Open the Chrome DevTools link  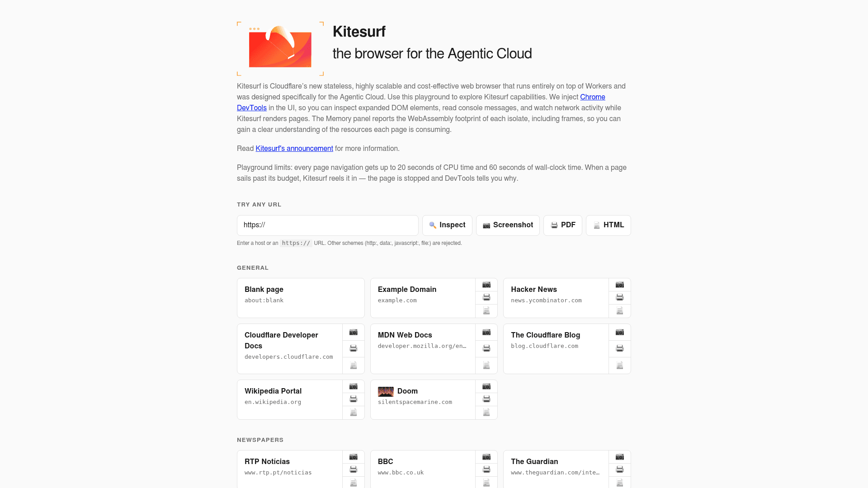pyautogui.click(x=593, y=97)
